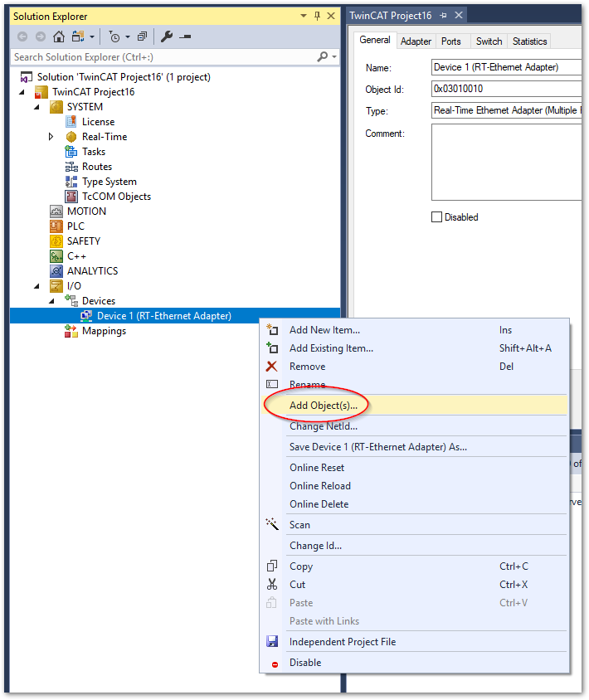
Task: Click the SAFETY node icon
Action: click(56, 241)
